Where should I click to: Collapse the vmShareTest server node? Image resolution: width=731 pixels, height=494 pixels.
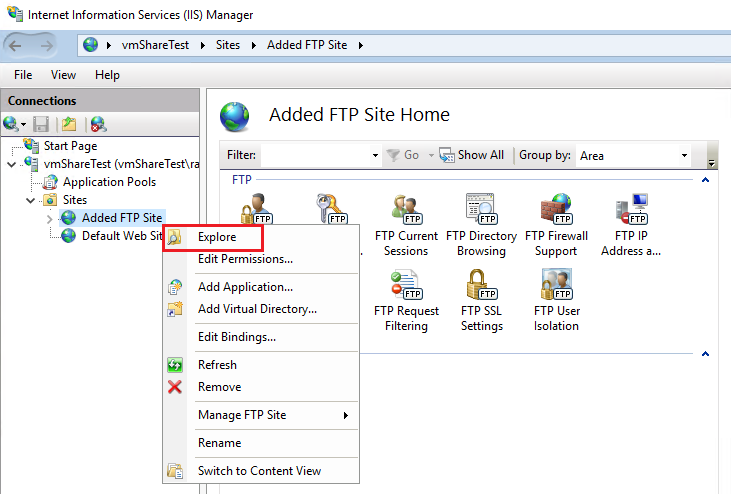pos(12,164)
